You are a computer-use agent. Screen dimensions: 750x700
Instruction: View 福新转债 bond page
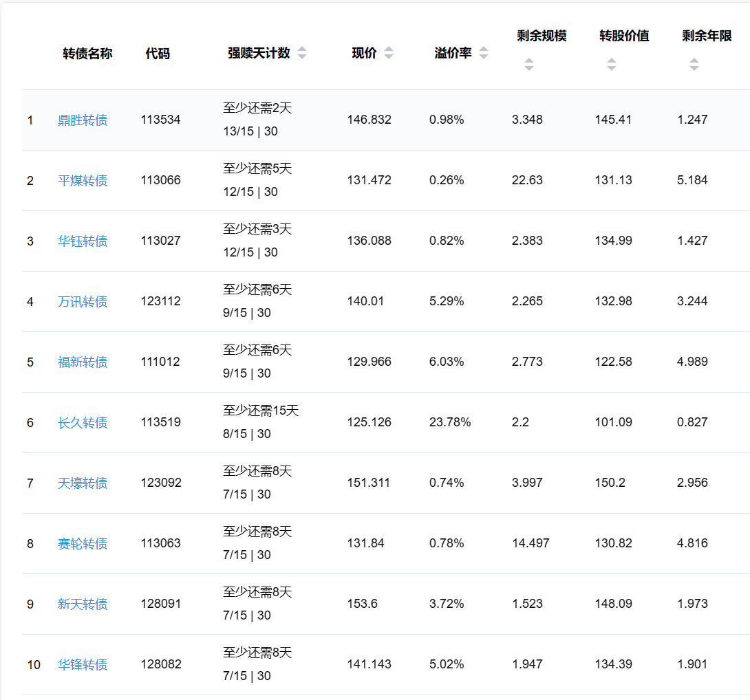click(x=83, y=362)
